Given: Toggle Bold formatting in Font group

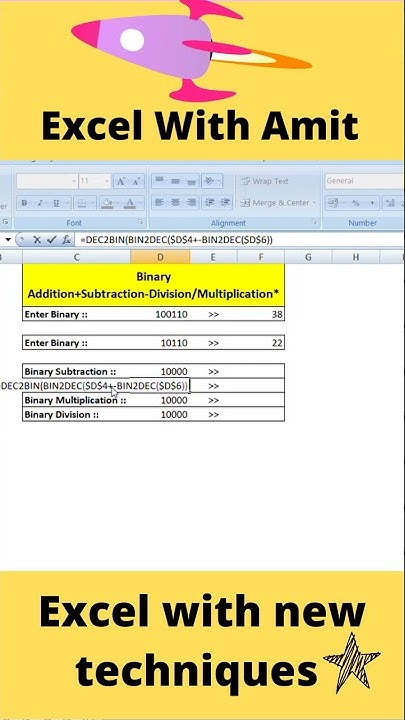Looking at the screenshot, I should pos(24,203).
